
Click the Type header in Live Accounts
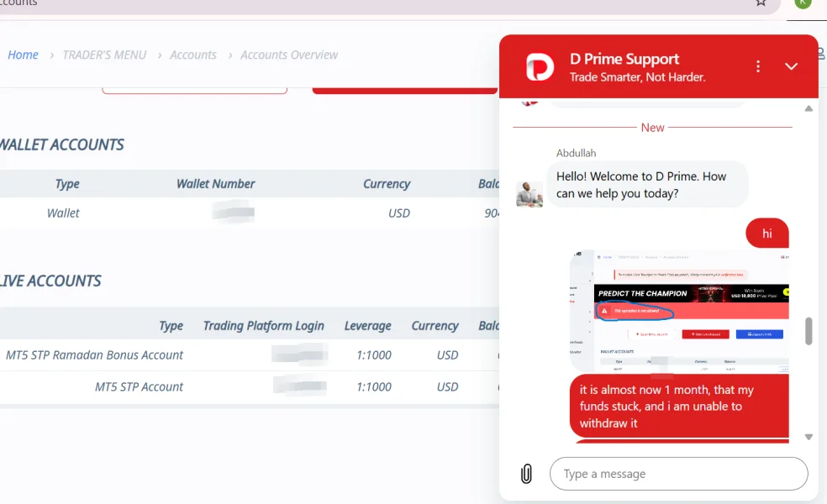(171, 326)
